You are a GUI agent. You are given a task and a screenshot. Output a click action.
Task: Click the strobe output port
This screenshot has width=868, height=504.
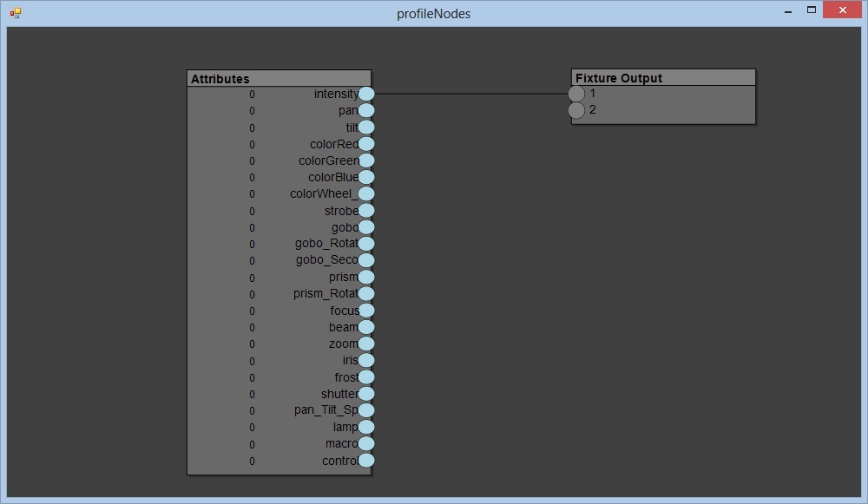tap(366, 211)
